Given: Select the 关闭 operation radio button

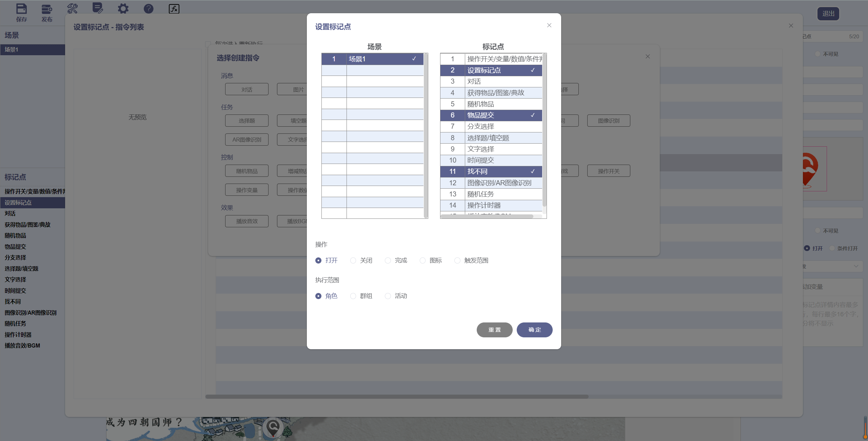Looking at the screenshot, I should (353, 260).
